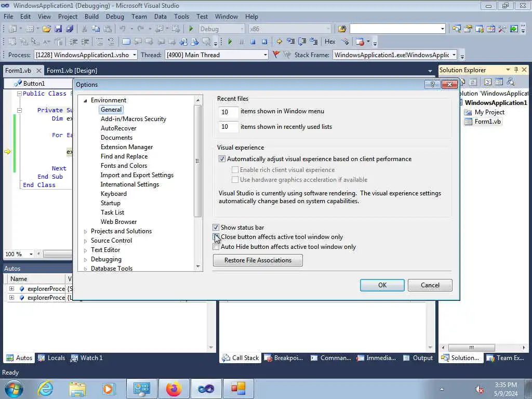The height and width of the screenshot is (399, 532).
Task: Click items shown in Window menu field
Action: click(x=229, y=112)
